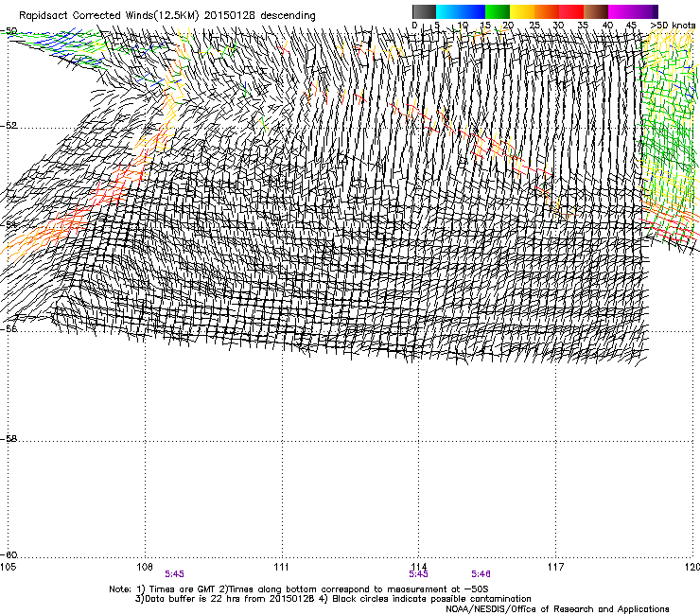Click the longitude label 114
This screenshot has width=700, height=615.
419,567
